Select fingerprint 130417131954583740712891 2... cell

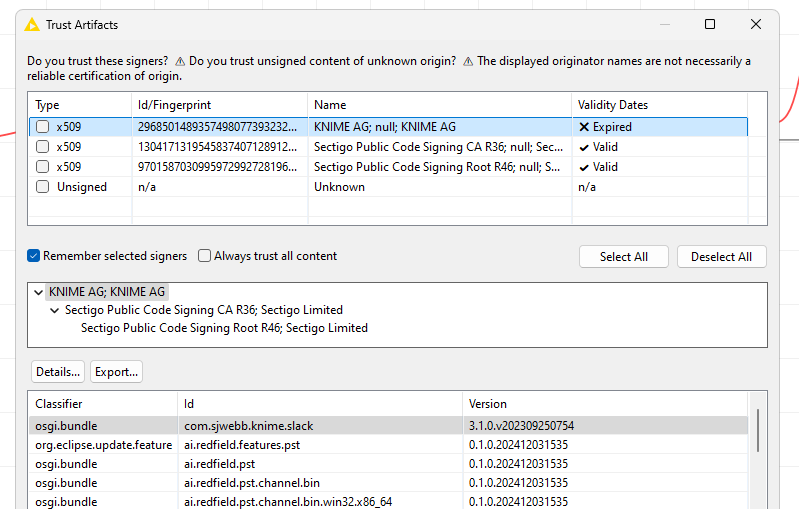(x=220, y=147)
